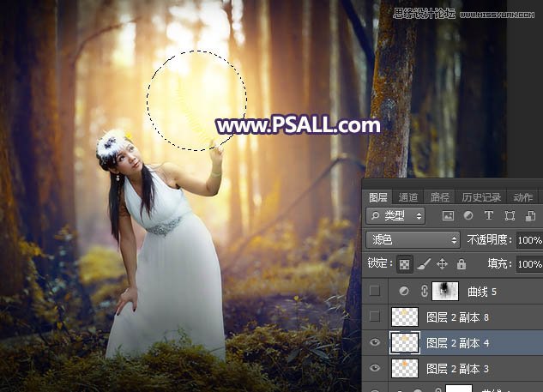This screenshot has width=543, height=392.
Task: Click the 填充 fill value field
Action: pos(529,264)
